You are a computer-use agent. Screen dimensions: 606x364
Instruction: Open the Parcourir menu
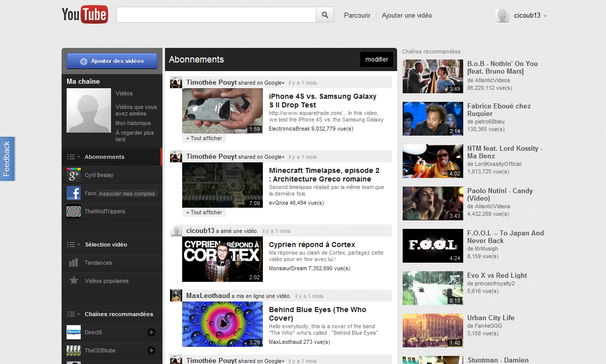click(x=357, y=16)
